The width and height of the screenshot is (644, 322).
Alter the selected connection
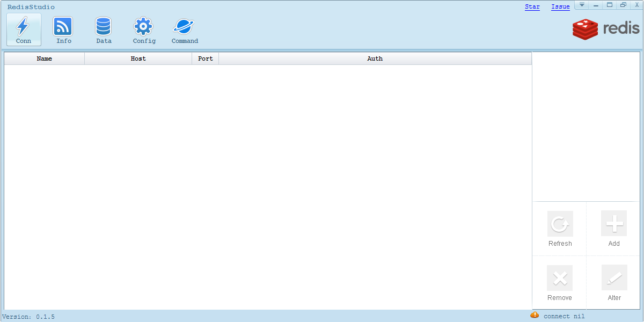(614, 283)
